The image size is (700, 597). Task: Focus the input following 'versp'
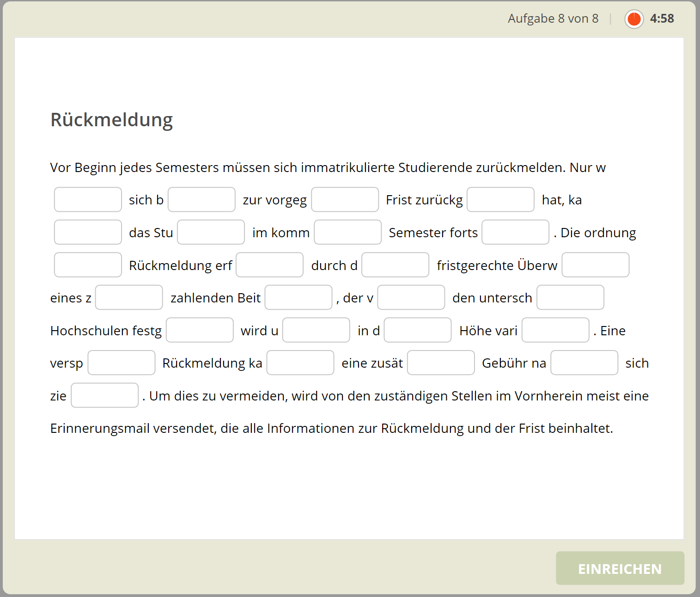point(122,363)
